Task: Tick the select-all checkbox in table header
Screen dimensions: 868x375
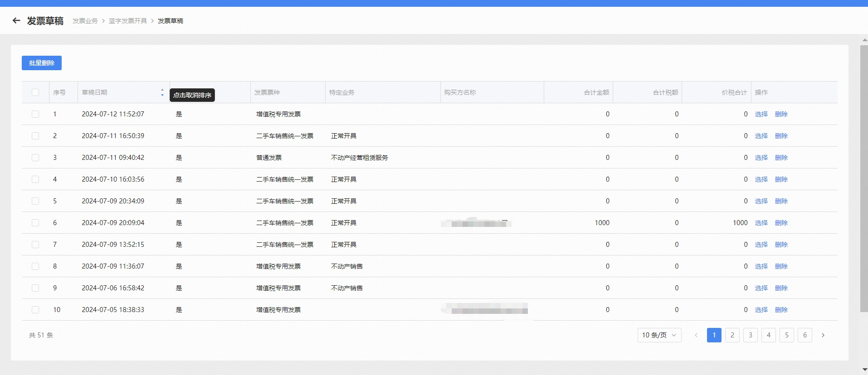Action: 35,92
